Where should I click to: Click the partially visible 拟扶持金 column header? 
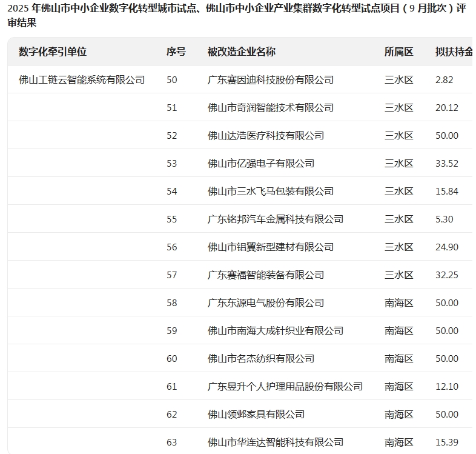[454, 52]
